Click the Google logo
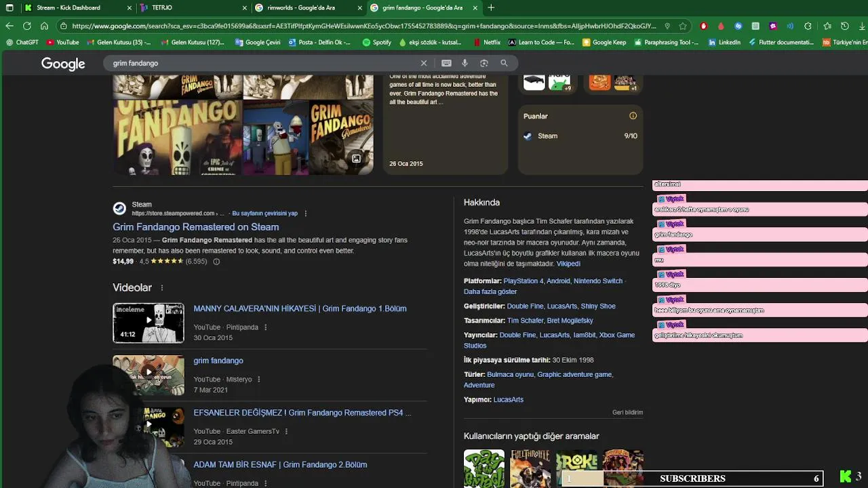The image size is (868, 488). pyautogui.click(x=63, y=64)
